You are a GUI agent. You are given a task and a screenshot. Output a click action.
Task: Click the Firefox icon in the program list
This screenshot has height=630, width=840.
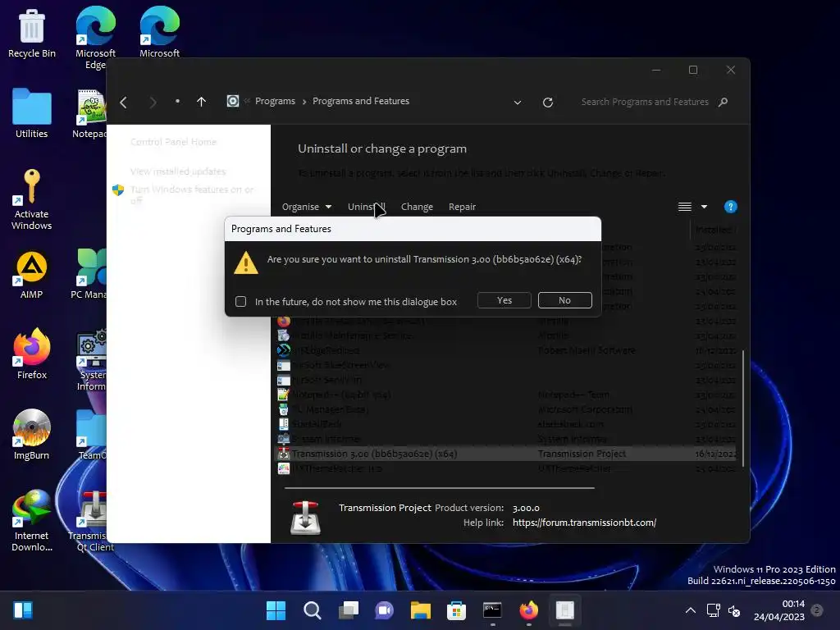pos(283,321)
